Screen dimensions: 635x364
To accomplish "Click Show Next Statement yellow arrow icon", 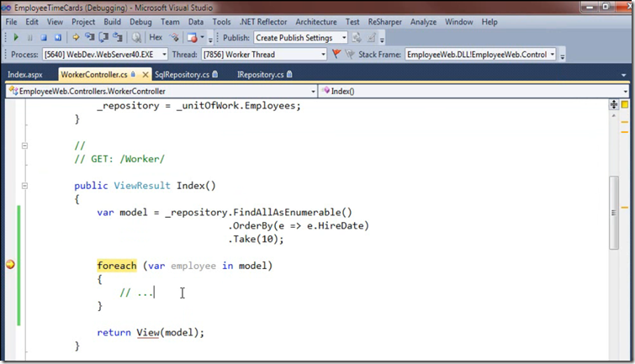I will click(x=76, y=38).
